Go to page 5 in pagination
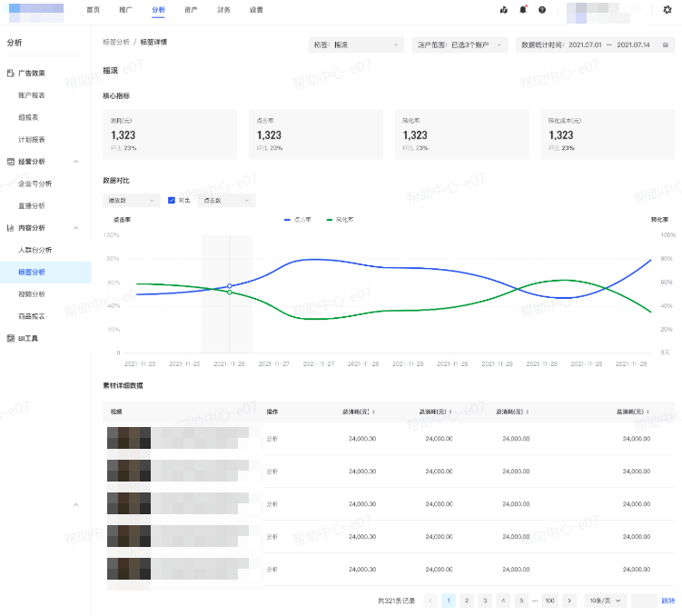682x616 pixels. (x=521, y=601)
